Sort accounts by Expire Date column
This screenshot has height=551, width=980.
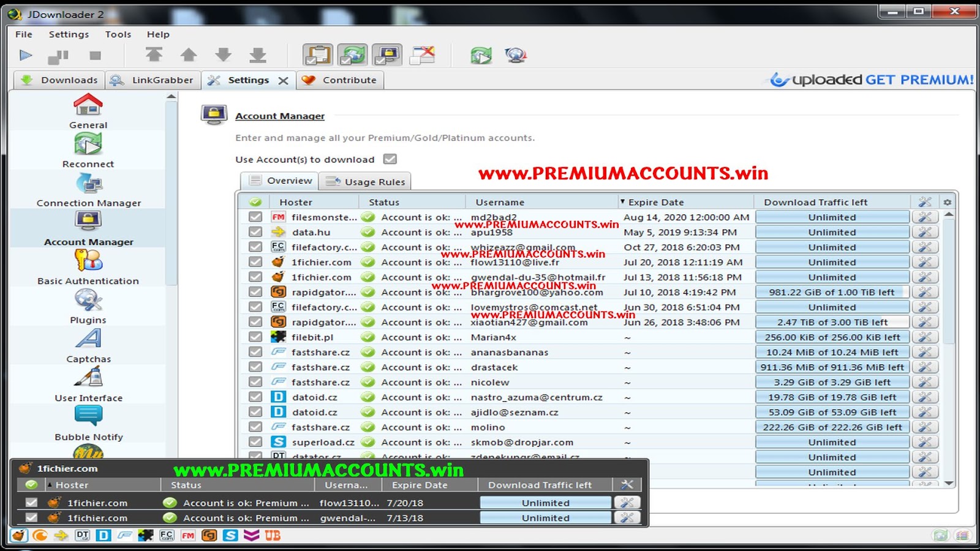tap(685, 202)
